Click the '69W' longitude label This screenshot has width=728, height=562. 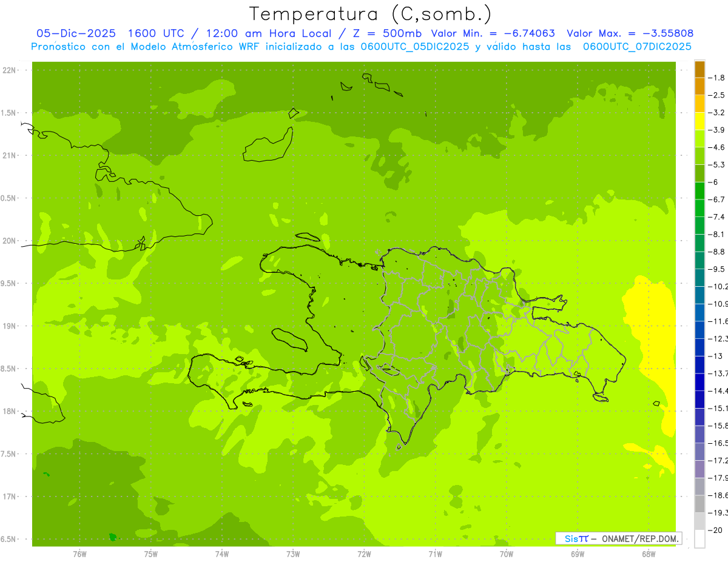pyautogui.click(x=577, y=554)
